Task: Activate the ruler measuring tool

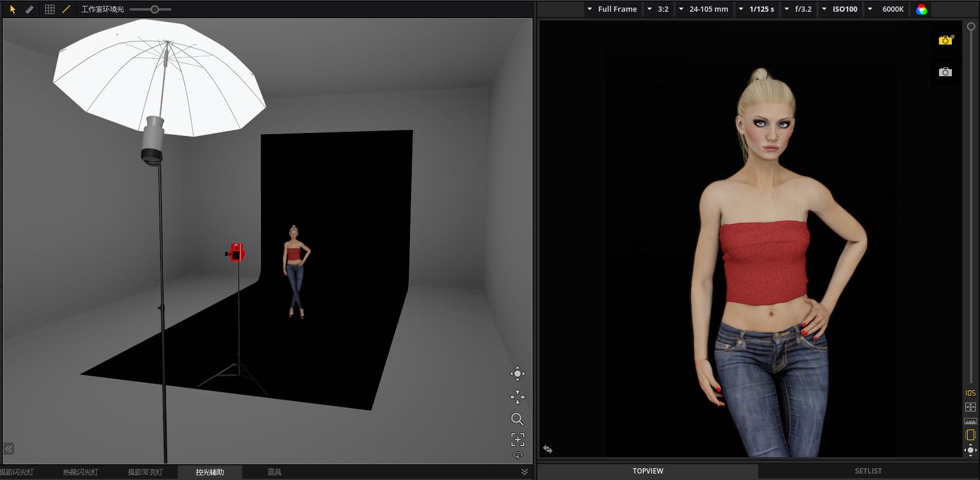Action: pyautogui.click(x=29, y=9)
